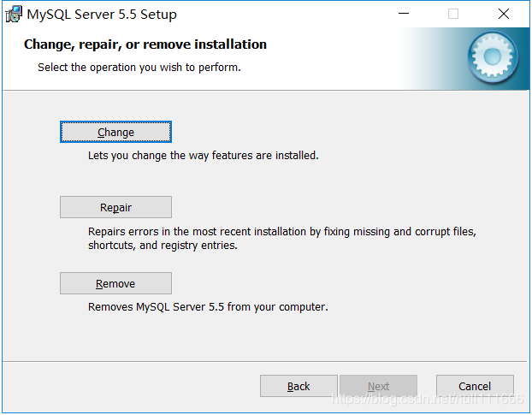Select Remove to uninstall MySQL Server
This screenshot has width=532, height=415.
[x=115, y=283]
